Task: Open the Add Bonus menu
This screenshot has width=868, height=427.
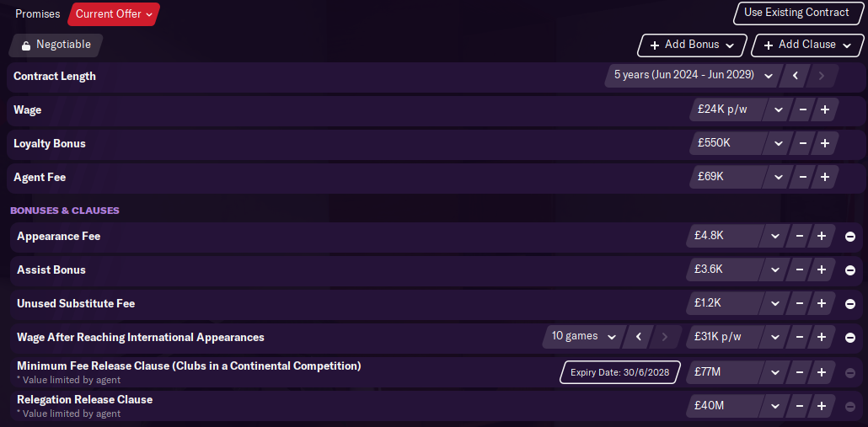Action: pyautogui.click(x=692, y=45)
